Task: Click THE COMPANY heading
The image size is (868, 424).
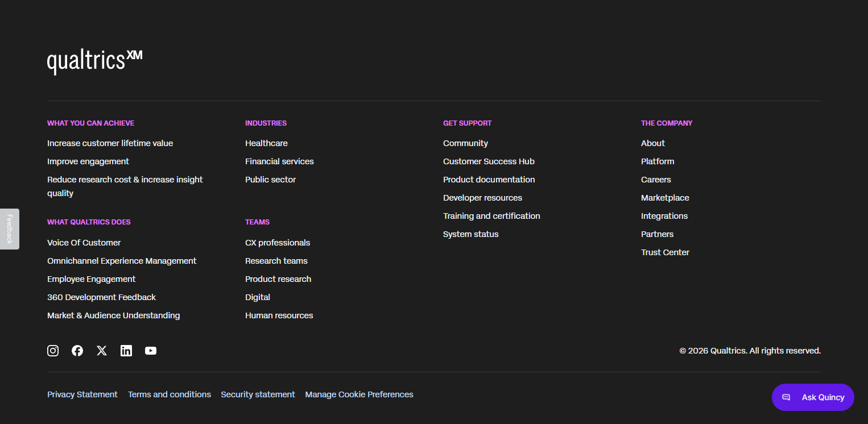Action: tap(667, 123)
